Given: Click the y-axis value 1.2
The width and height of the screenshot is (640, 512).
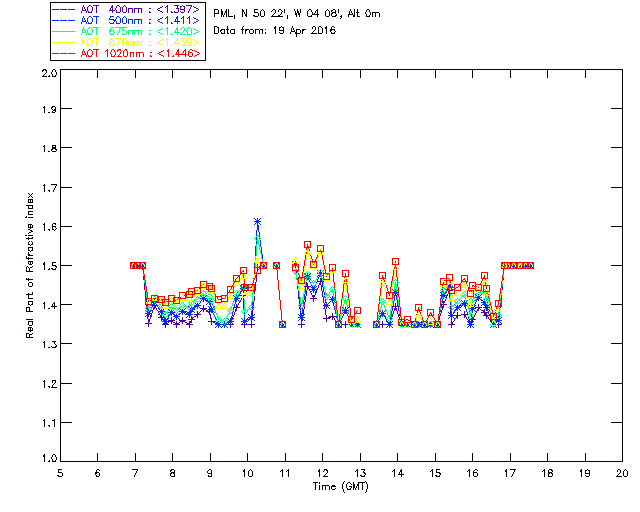Looking at the screenshot, I should tap(49, 384).
